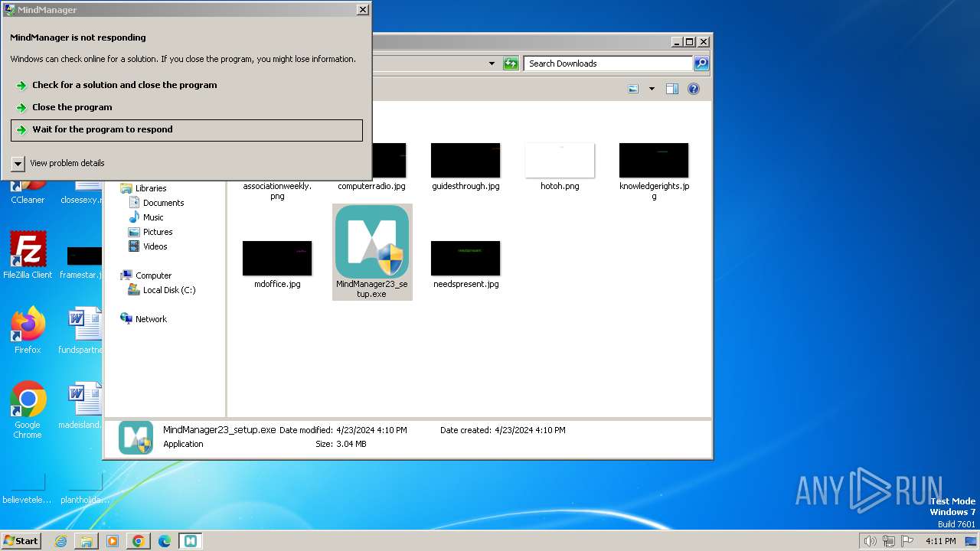980x551 pixels.
Task: Click the search magnifier icon in Explorer
Action: coord(701,64)
